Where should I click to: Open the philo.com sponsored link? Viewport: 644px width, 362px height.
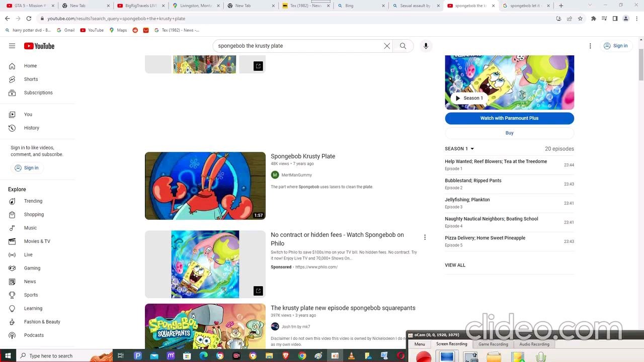click(x=316, y=267)
